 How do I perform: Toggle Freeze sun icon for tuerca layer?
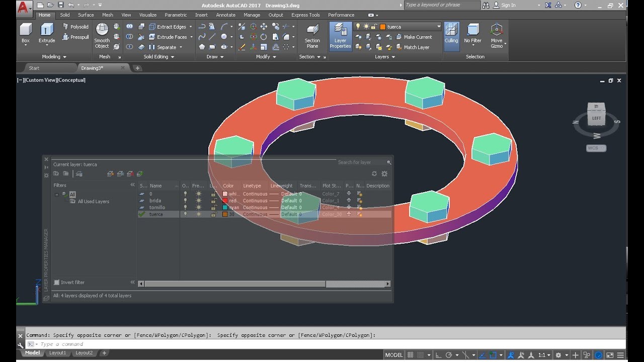198,214
